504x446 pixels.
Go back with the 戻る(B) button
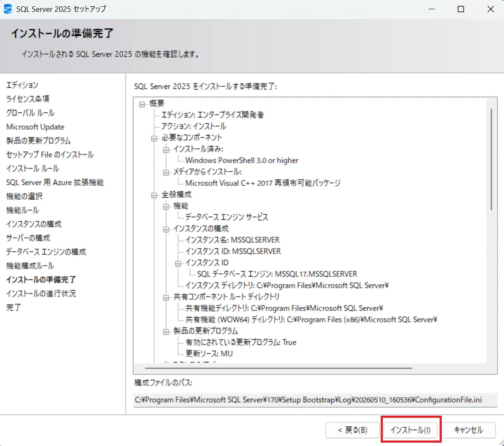coord(353,430)
